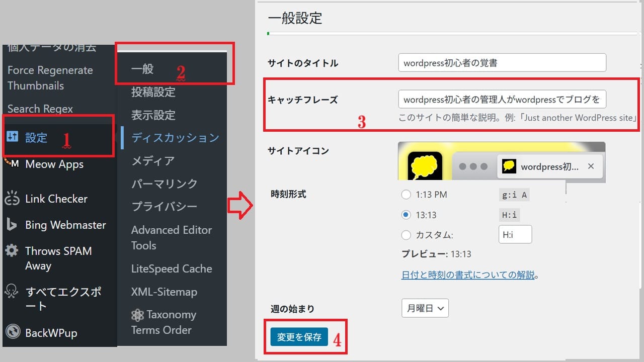This screenshot has height=362, width=644.
Task: Click the サイトのタイトル text field
Action: tap(502, 63)
